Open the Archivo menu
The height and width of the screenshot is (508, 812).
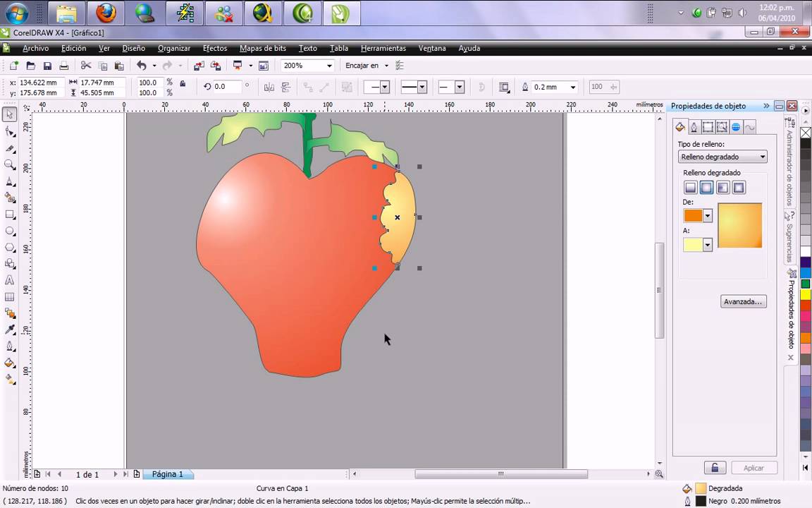click(36, 48)
